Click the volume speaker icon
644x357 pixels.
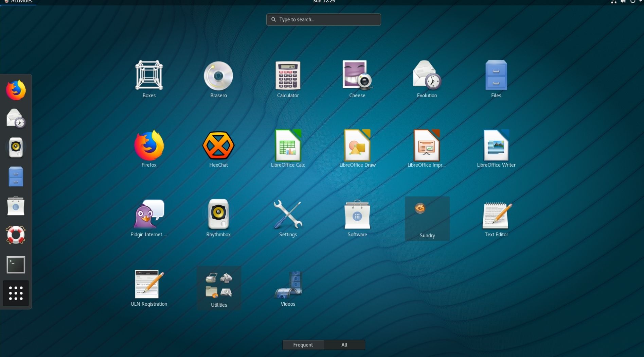pos(623,2)
